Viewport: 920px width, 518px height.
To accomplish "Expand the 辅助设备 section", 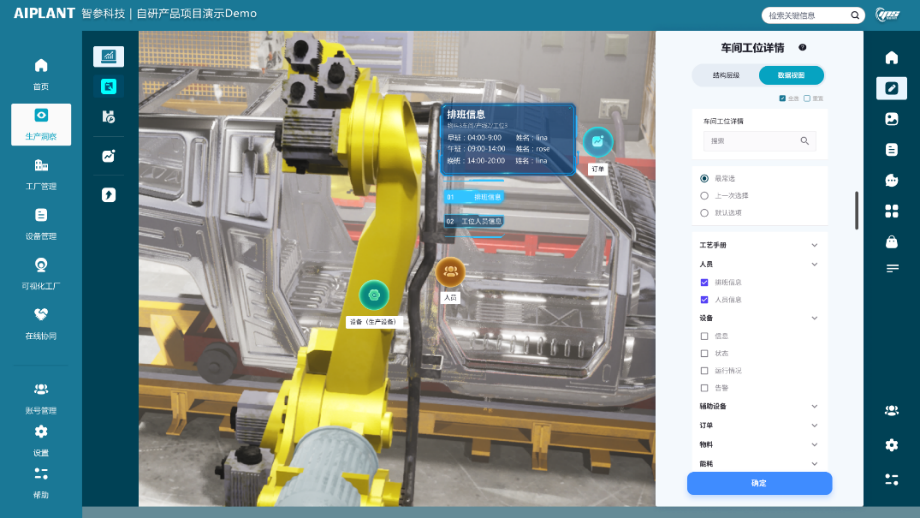I will point(814,406).
